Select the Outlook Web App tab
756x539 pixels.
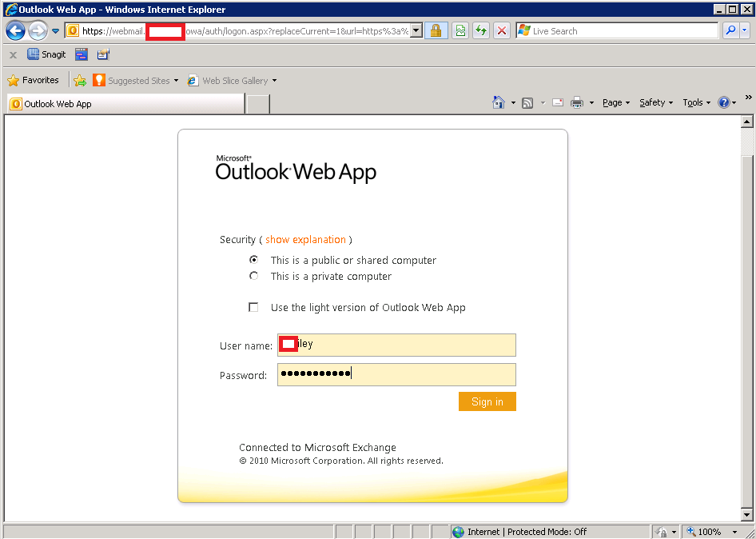[125, 104]
